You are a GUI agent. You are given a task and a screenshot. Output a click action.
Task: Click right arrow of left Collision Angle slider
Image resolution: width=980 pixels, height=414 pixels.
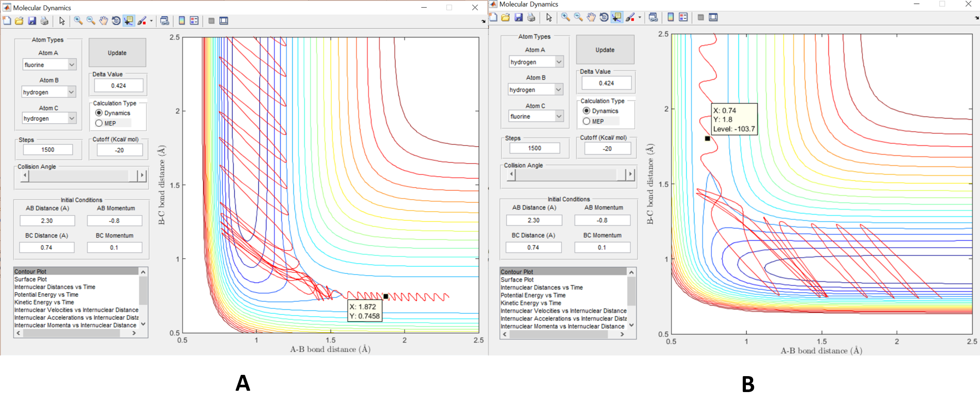coord(142,176)
